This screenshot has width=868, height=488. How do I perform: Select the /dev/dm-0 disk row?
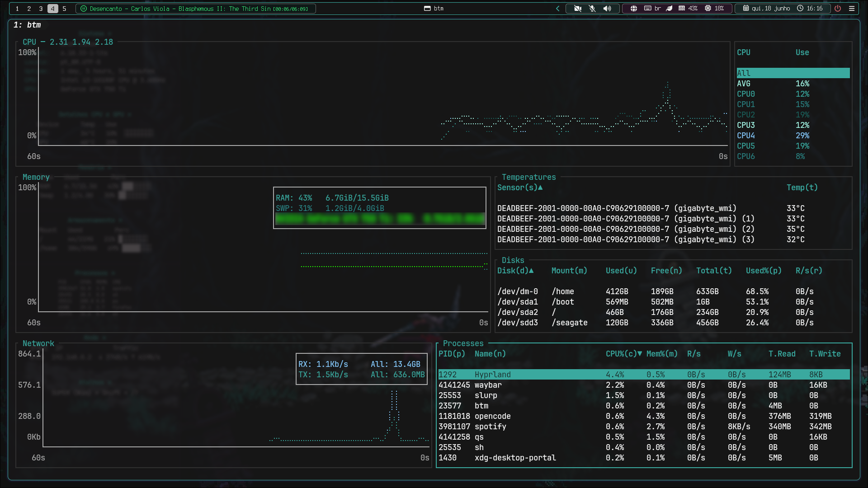673,291
